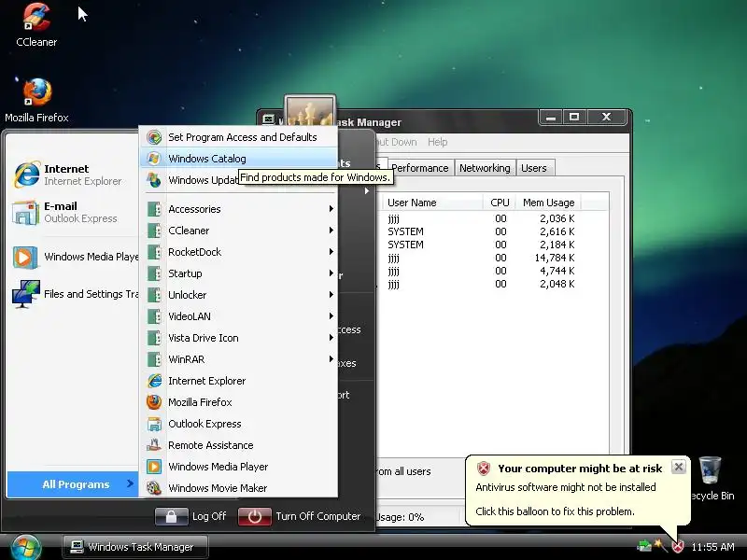Click the Unlocker folder icon
Image resolution: width=747 pixels, height=560 pixels.
[x=153, y=295]
